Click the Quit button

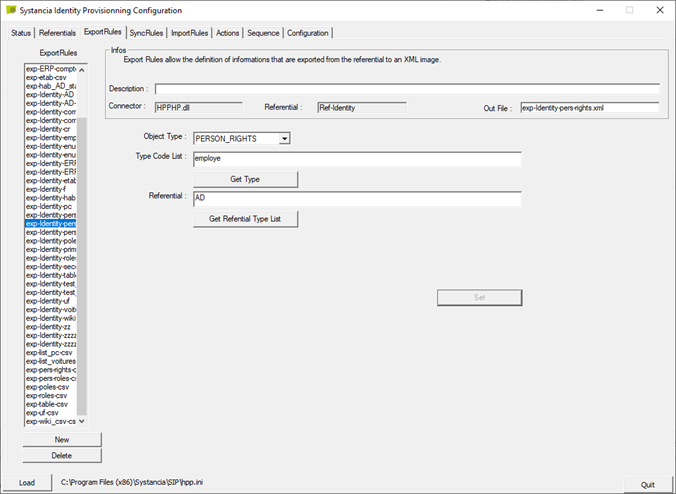[648, 485]
